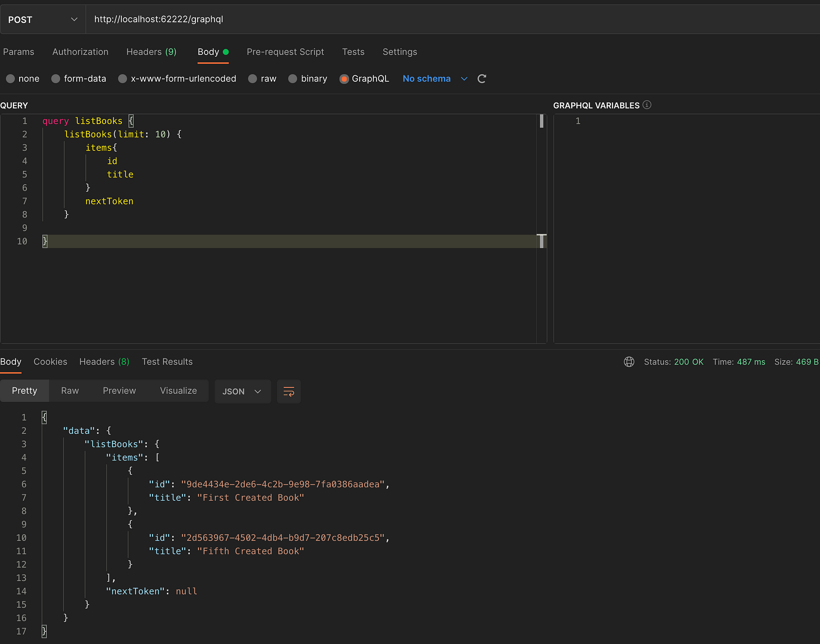Screen dimensions: 820x644
Task: Click Status 200 OK text
Action: (674, 362)
